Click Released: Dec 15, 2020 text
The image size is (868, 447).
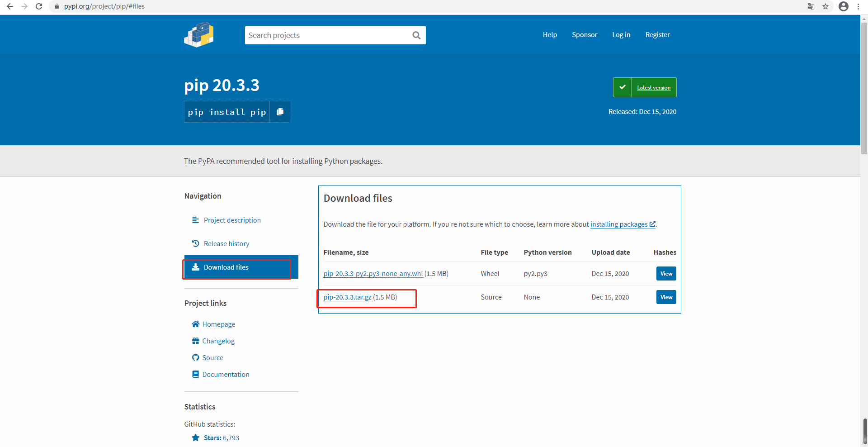[642, 111]
